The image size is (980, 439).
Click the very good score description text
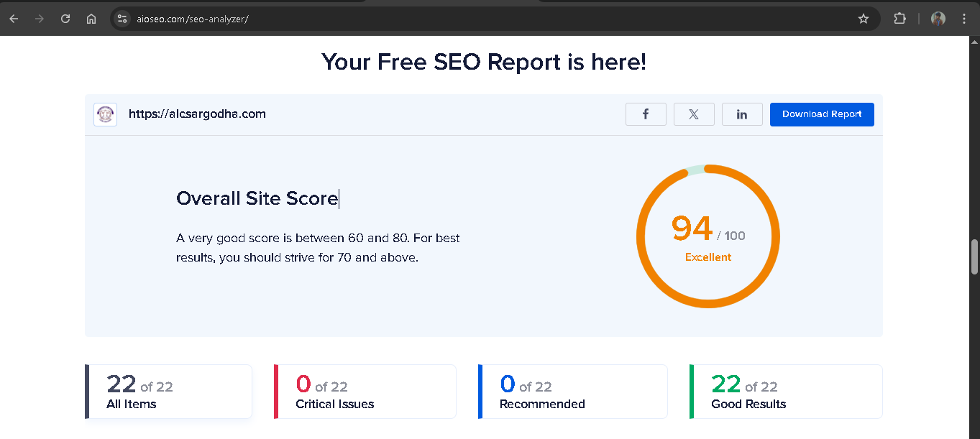[318, 247]
